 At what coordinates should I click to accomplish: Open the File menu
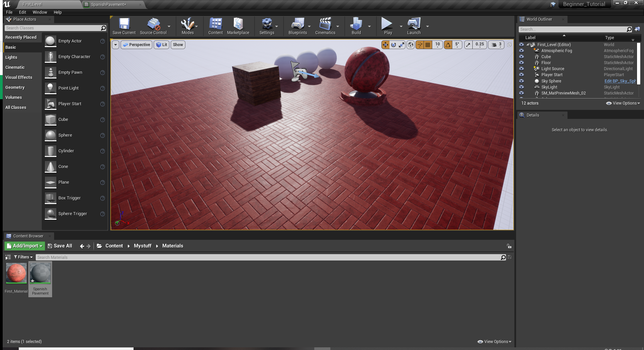click(x=9, y=12)
